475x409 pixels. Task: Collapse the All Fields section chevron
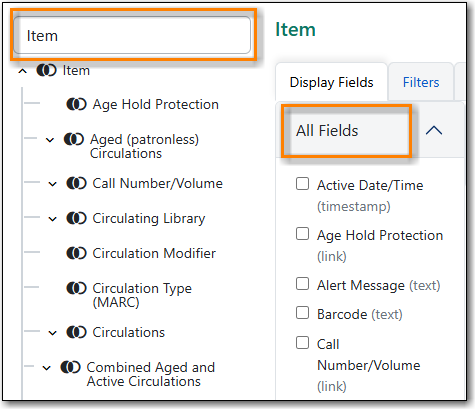coord(434,130)
